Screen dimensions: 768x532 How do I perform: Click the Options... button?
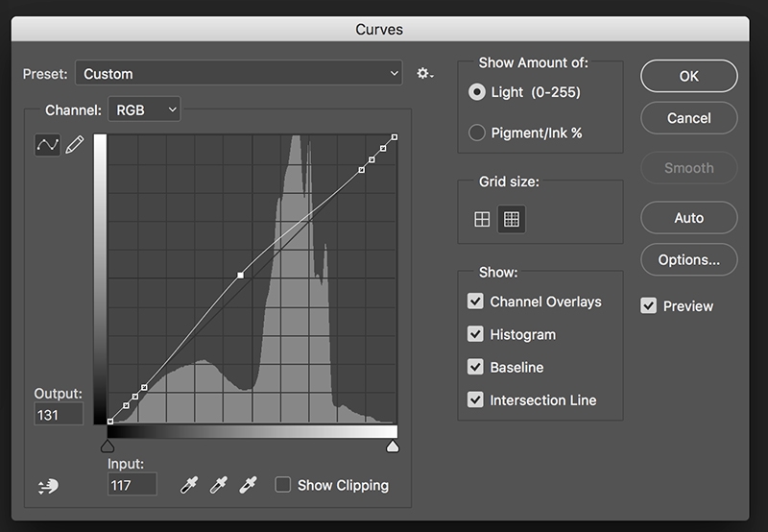point(688,259)
